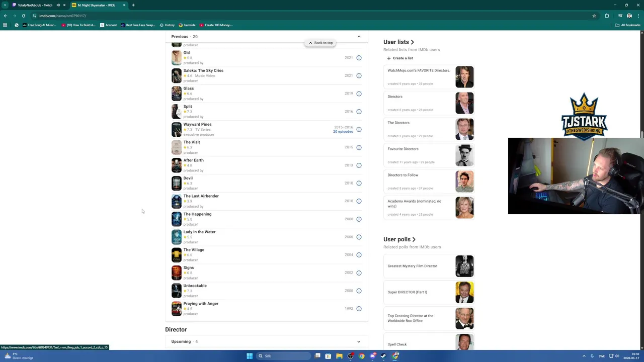The width and height of the screenshot is (644, 362).
Task: Open File Explorer from the taskbar
Action: click(x=340, y=356)
